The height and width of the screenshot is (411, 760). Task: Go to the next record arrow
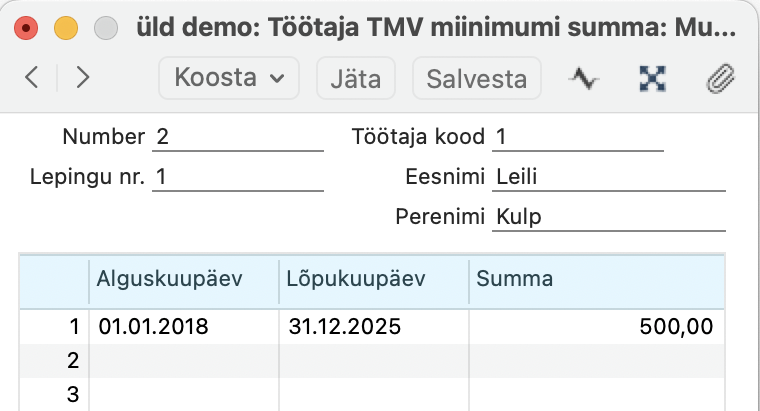tap(82, 78)
